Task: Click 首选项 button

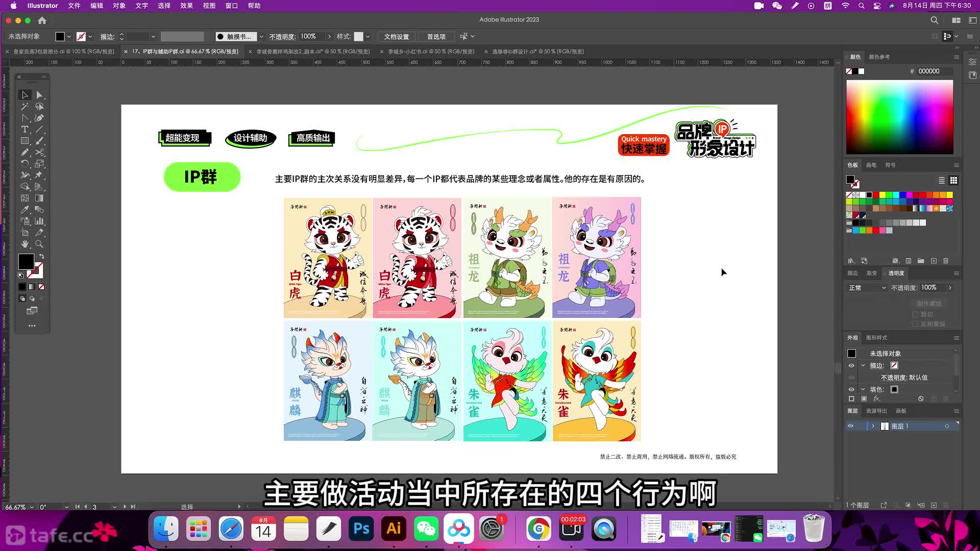Action: tap(436, 37)
